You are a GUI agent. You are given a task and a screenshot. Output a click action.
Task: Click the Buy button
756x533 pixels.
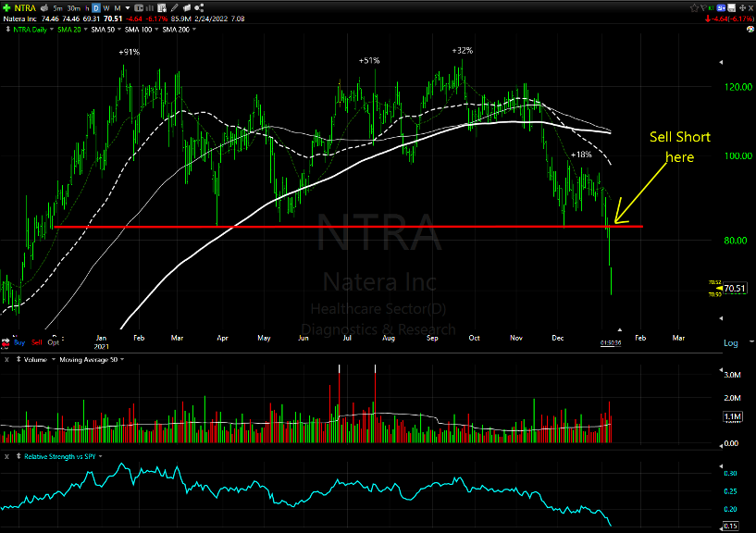tap(19, 342)
